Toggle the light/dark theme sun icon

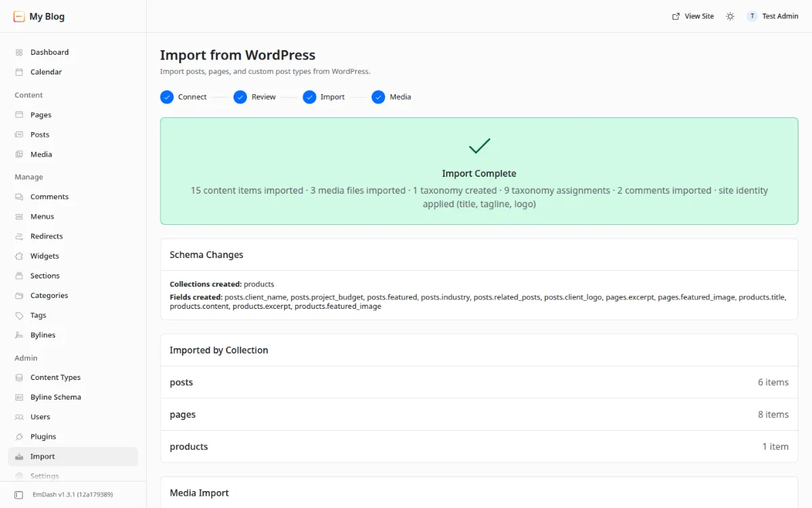pos(730,16)
